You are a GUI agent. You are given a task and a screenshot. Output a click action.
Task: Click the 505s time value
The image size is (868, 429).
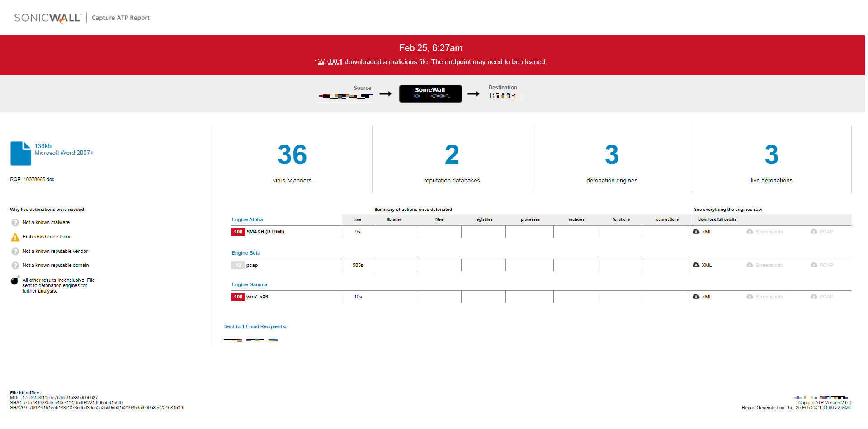[358, 266]
